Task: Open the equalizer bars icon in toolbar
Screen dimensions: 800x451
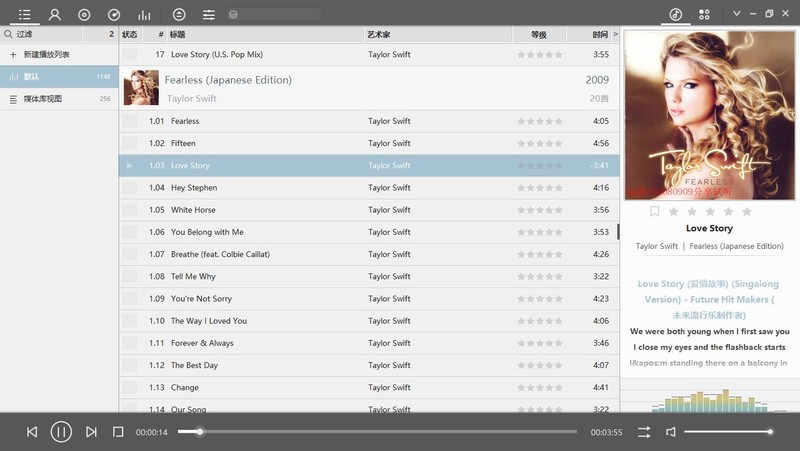Action: click(x=144, y=15)
